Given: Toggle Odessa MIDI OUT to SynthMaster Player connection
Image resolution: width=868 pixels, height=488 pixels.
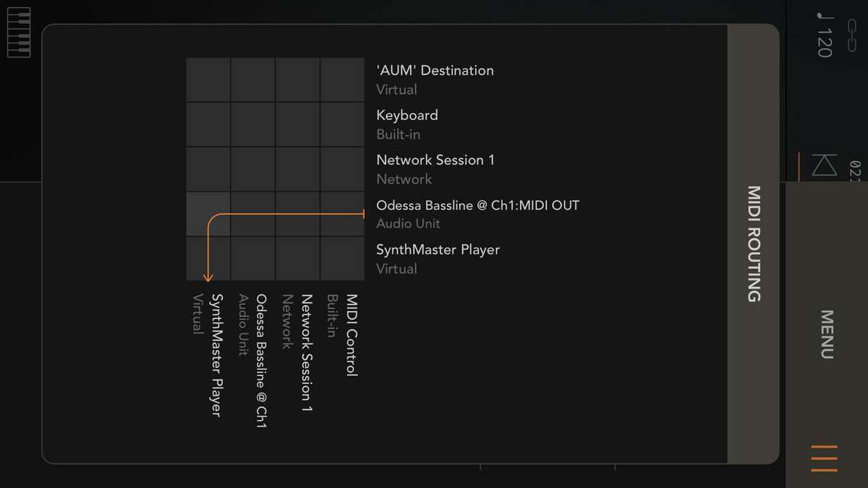Looking at the screenshot, I should [208, 214].
